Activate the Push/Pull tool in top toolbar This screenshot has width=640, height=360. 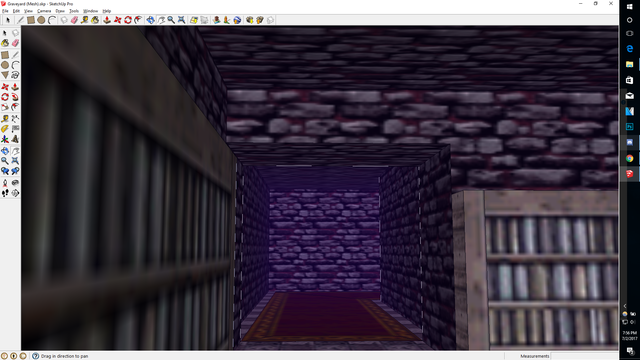point(107,20)
